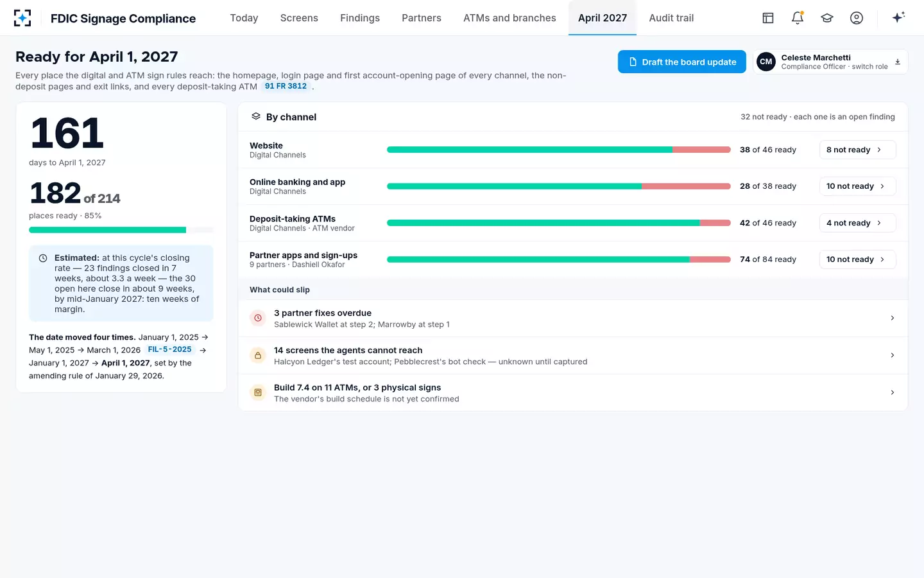Select the April 2027 tab
The width and height of the screenshot is (924, 578).
click(603, 18)
